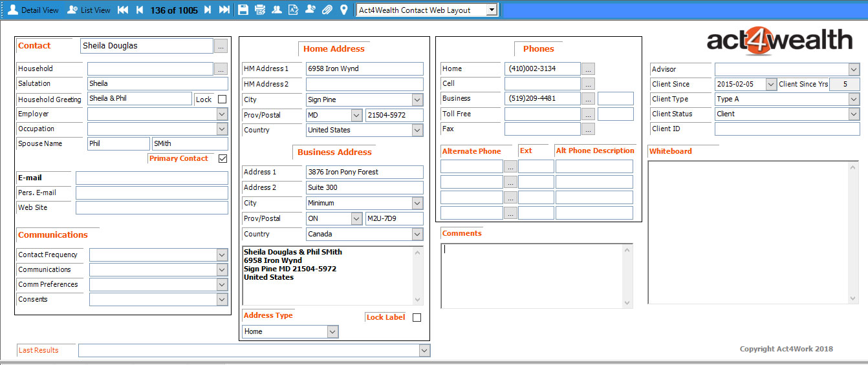Expand the United States Country dropdown
The width and height of the screenshot is (868, 365).
click(x=417, y=130)
